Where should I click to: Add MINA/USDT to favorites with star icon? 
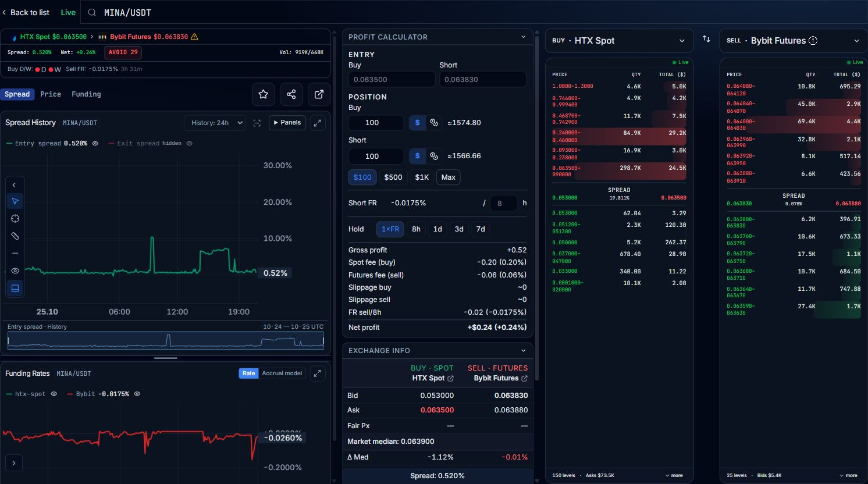coord(263,94)
